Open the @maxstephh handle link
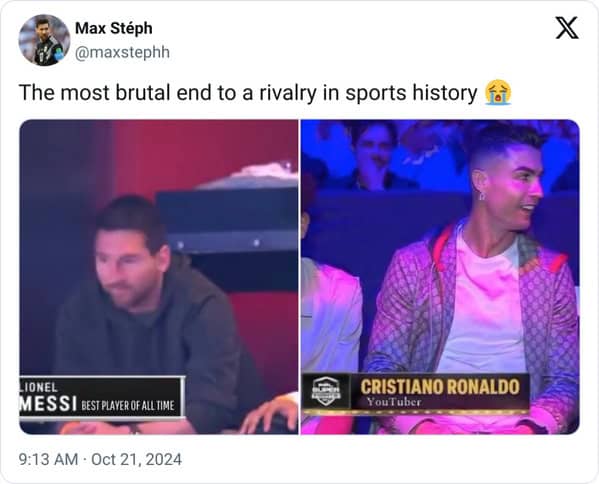The width and height of the screenshot is (599, 484). tap(122, 52)
